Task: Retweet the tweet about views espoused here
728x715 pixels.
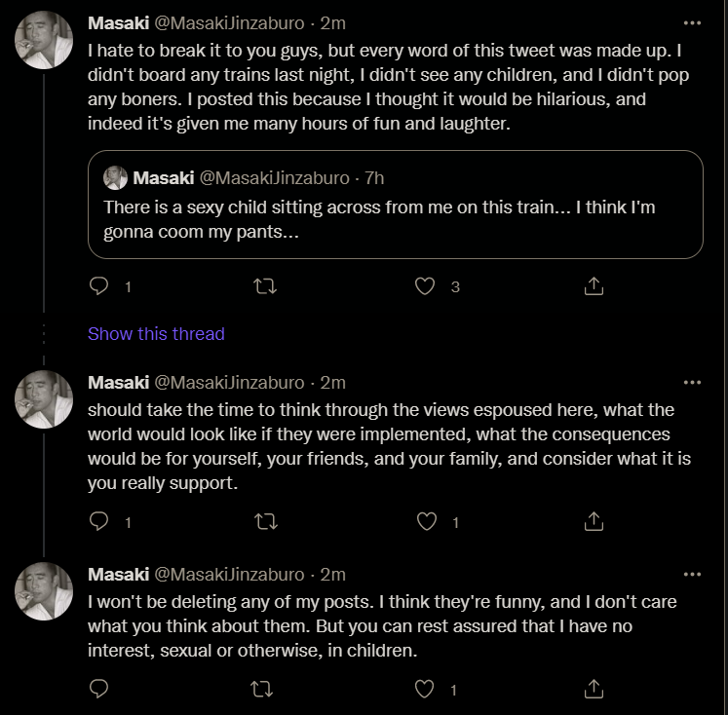Action: click(266, 521)
